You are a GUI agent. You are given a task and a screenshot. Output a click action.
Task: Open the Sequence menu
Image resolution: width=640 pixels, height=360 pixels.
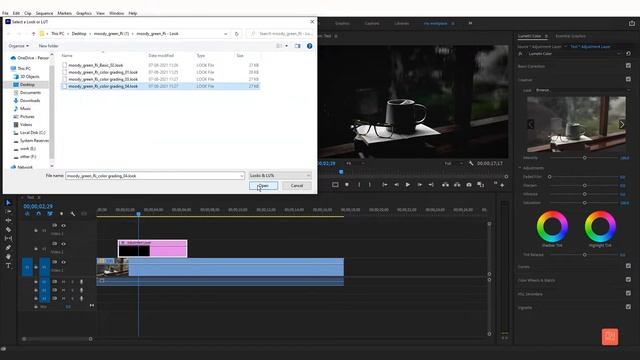pos(44,13)
